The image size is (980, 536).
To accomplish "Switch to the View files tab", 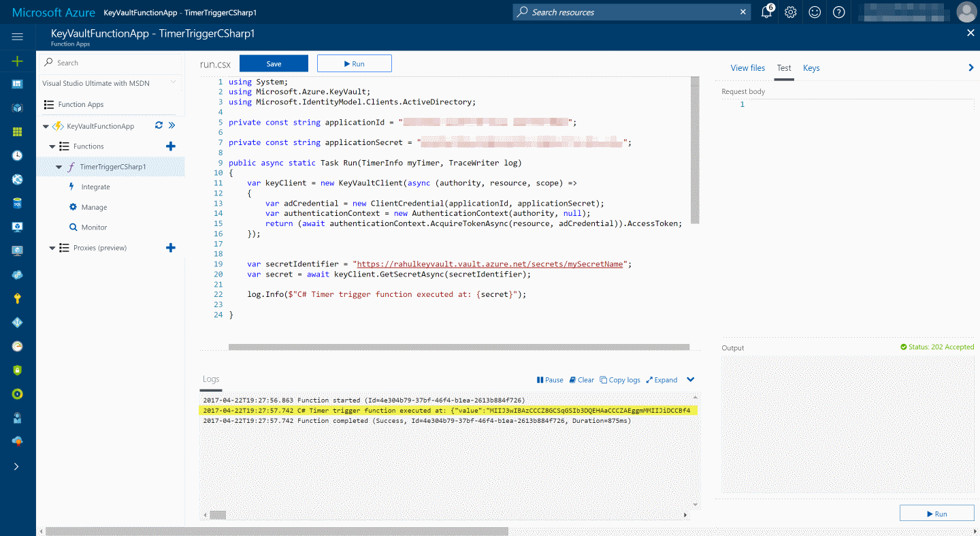I will [747, 68].
